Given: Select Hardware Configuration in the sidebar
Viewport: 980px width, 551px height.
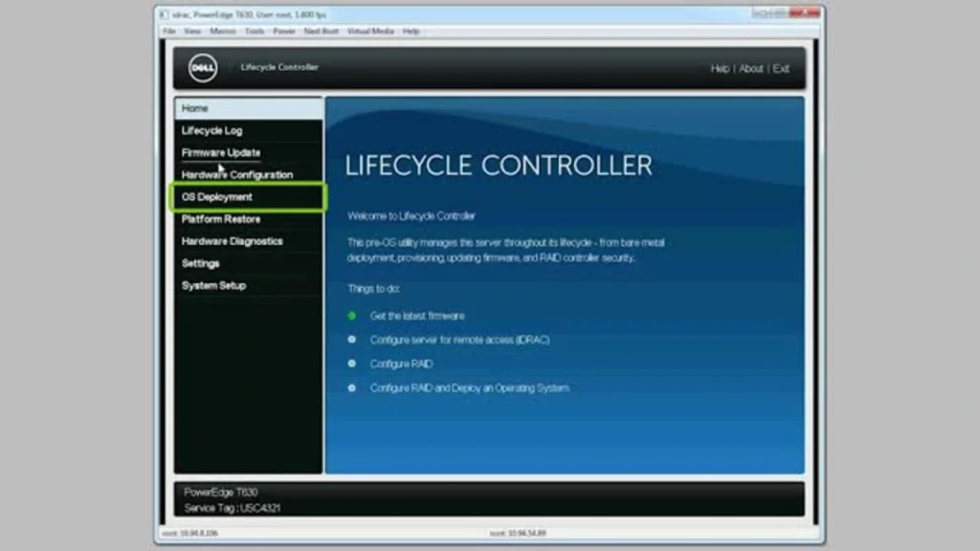Looking at the screenshot, I should (x=237, y=175).
